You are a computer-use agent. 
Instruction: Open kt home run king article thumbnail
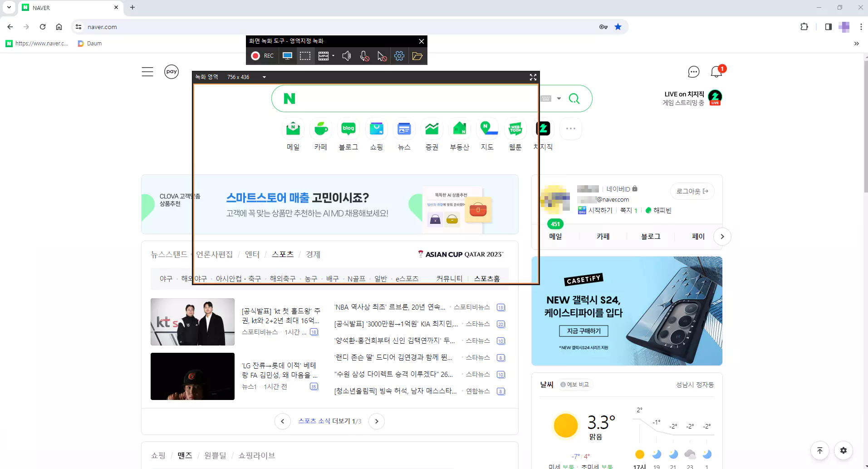click(192, 322)
